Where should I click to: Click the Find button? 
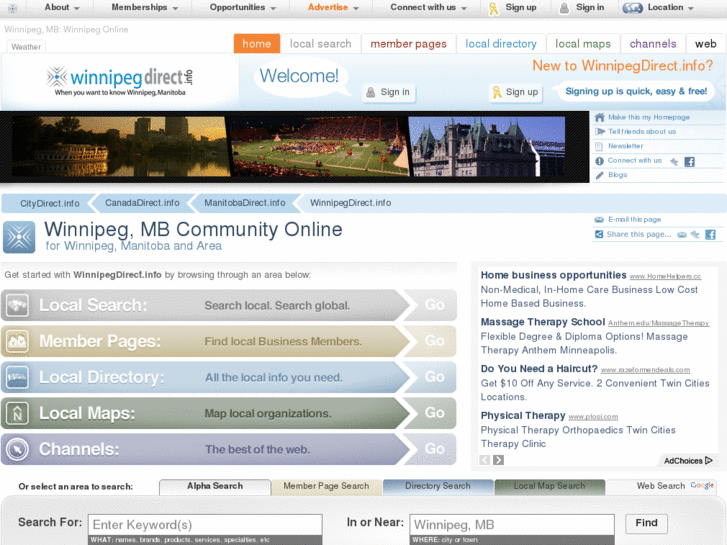click(646, 523)
